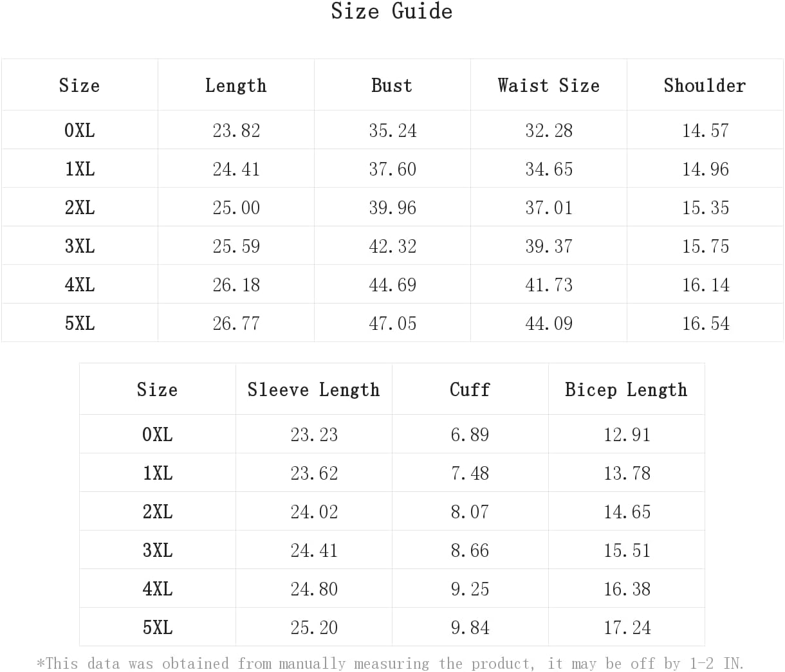Click the Size Guide title
This screenshot has height=672, width=785.
[x=391, y=12]
